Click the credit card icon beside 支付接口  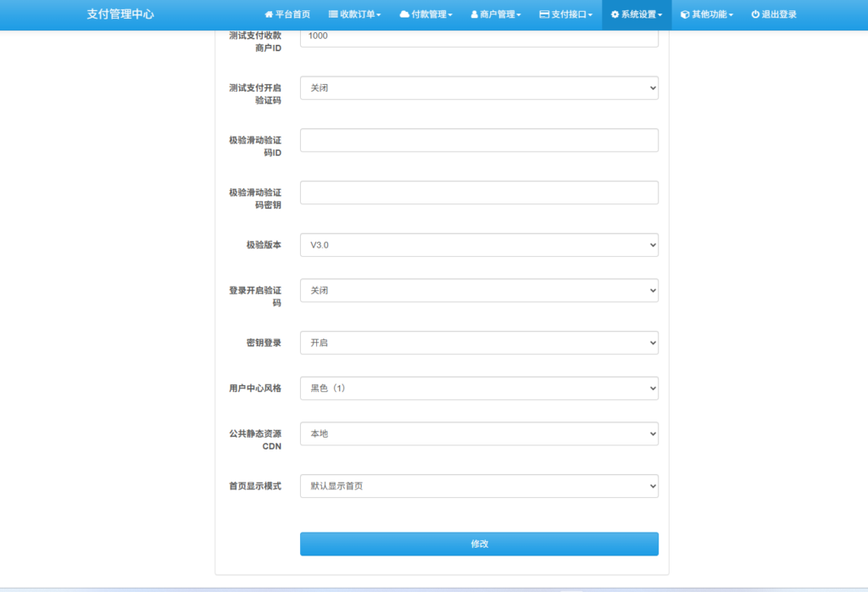[x=544, y=14]
